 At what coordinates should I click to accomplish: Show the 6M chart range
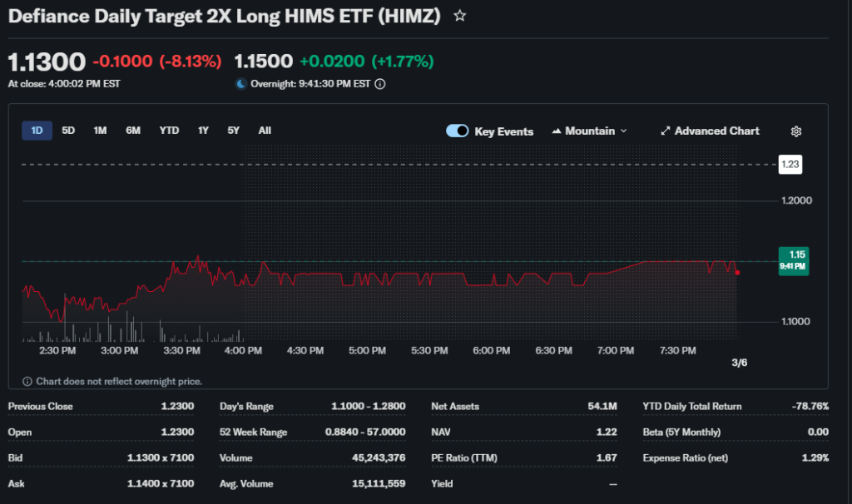pos(133,131)
